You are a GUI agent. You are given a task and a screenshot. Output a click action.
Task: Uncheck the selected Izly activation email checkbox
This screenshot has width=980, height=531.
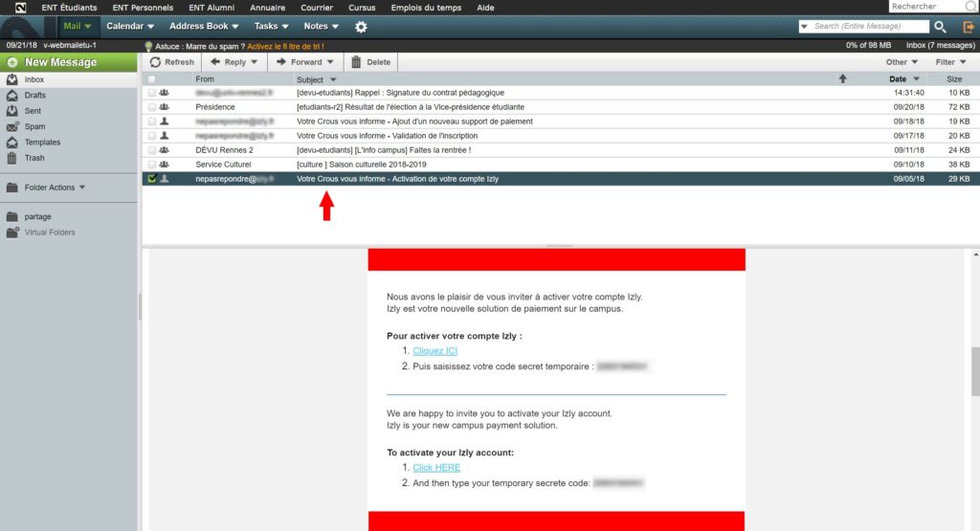click(151, 179)
